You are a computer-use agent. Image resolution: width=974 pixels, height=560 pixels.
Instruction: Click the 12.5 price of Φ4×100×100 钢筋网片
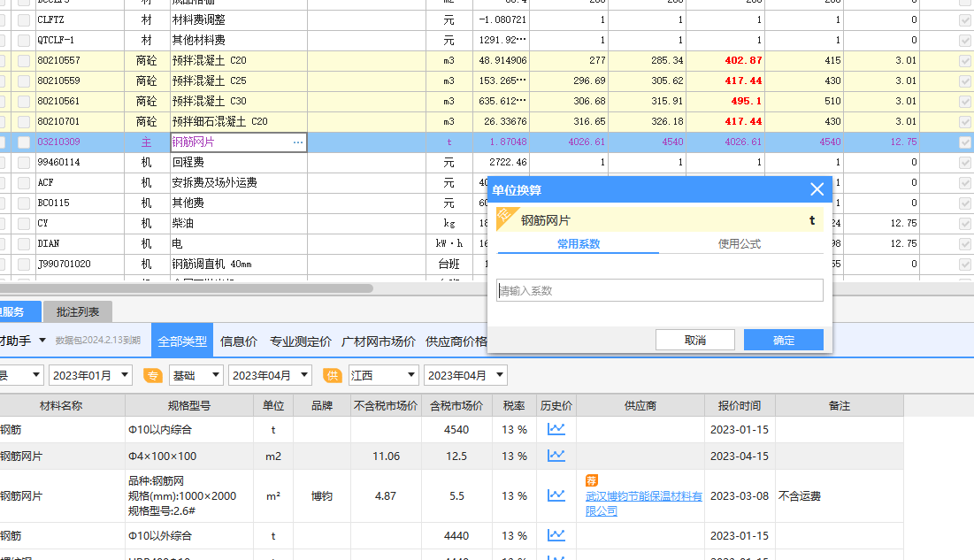click(456, 456)
